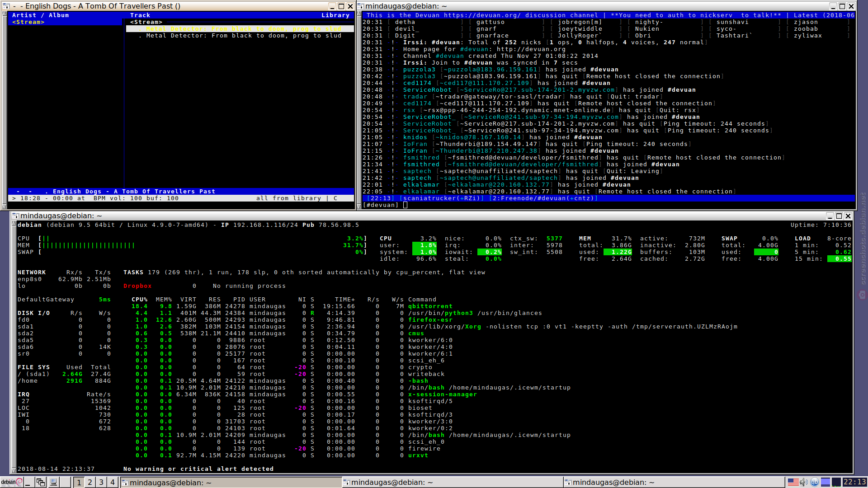Click the x-session-manager process in glances
Viewport: 868px width, 488px height.
[x=443, y=394]
